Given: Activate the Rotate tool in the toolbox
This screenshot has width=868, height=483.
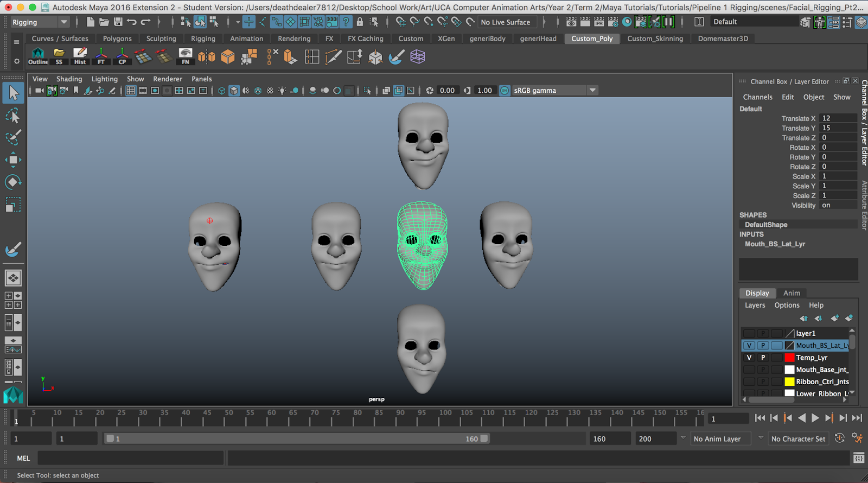Looking at the screenshot, I should click(x=13, y=182).
